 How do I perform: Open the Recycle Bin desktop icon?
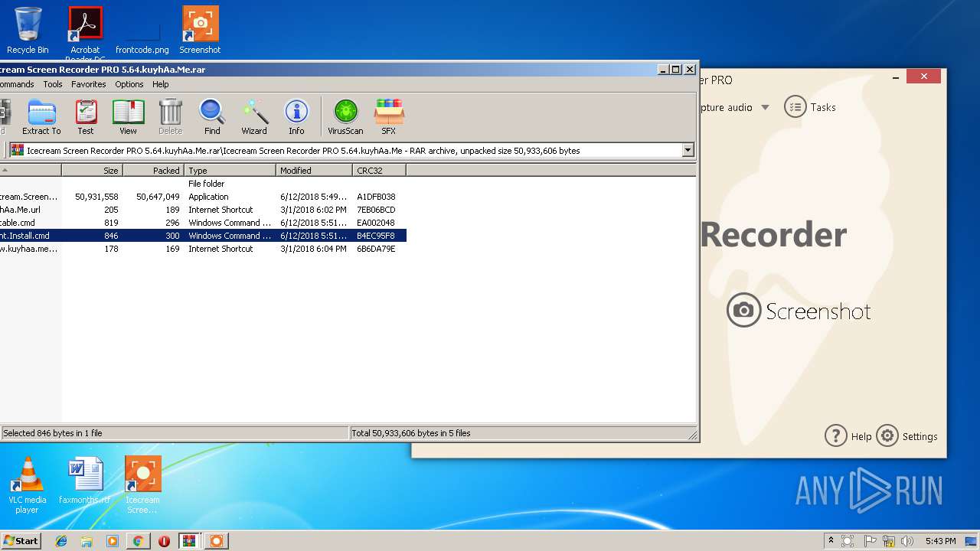[x=28, y=31]
